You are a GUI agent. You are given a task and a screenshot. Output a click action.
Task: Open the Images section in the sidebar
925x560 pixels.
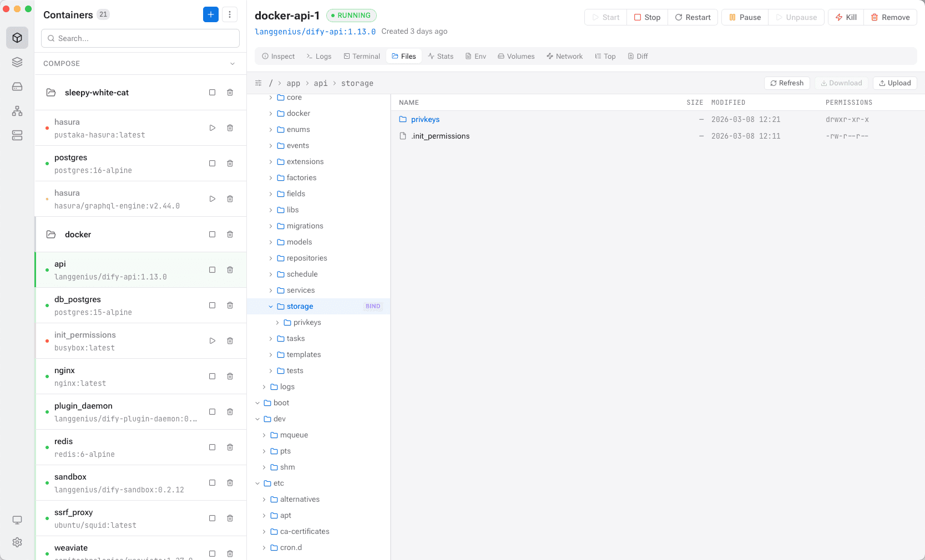coord(17,62)
